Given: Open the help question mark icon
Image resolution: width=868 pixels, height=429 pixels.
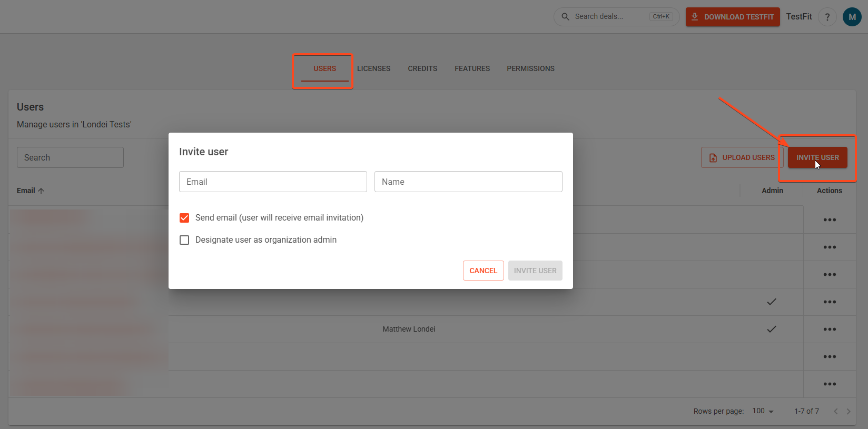Looking at the screenshot, I should pyautogui.click(x=827, y=17).
